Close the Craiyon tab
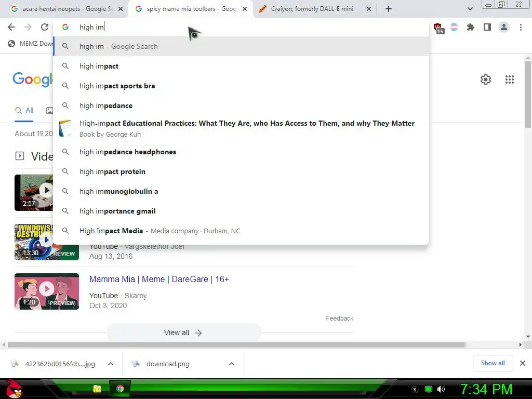 click(369, 9)
